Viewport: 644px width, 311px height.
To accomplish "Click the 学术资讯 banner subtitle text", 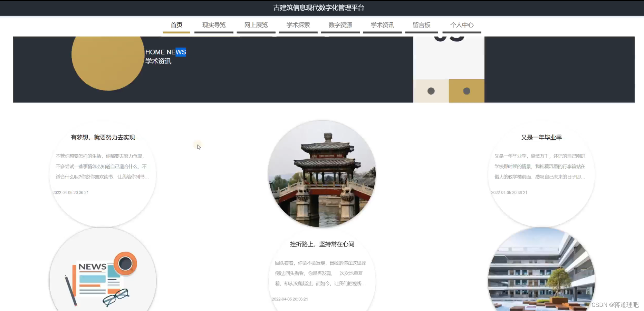I will pos(158,61).
